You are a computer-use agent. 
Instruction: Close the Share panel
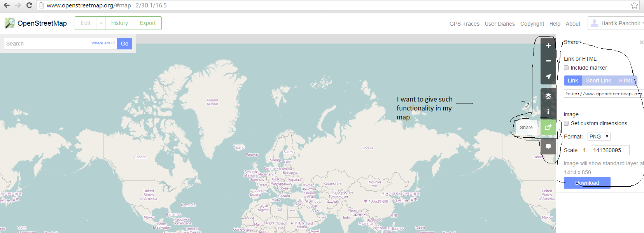point(641,42)
